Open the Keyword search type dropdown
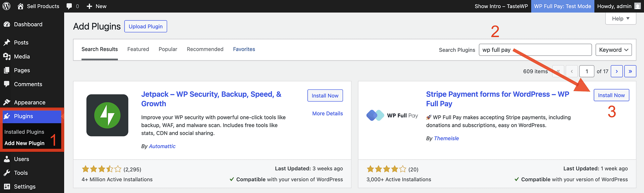 (x=613, y=50)
